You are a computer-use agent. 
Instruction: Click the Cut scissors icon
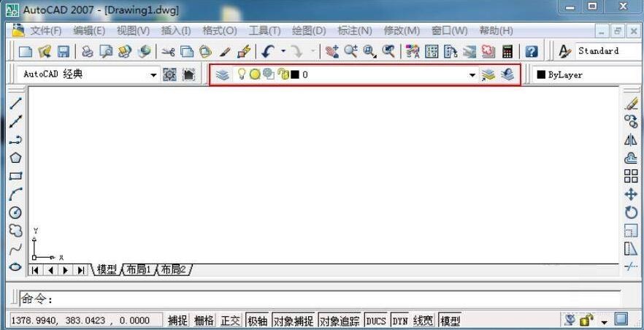coord(168,51)
